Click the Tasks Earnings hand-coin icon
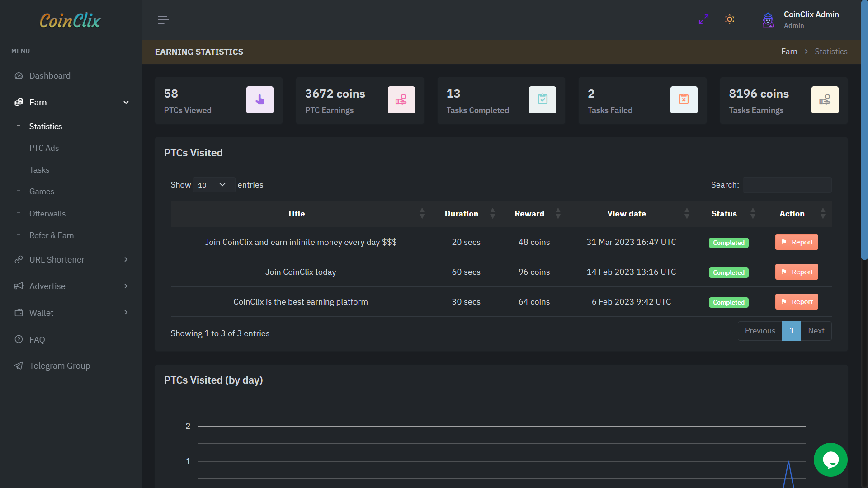 click(x=825, y=100)
